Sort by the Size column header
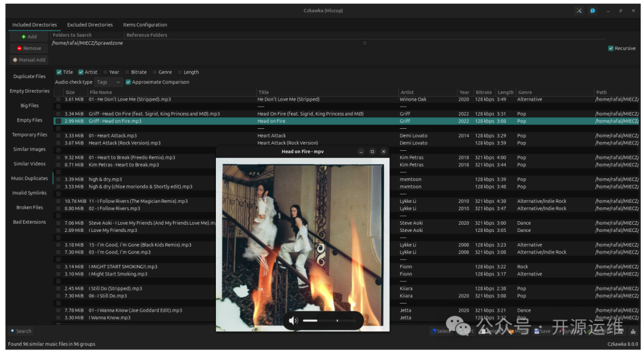 (x=76, y=92)
